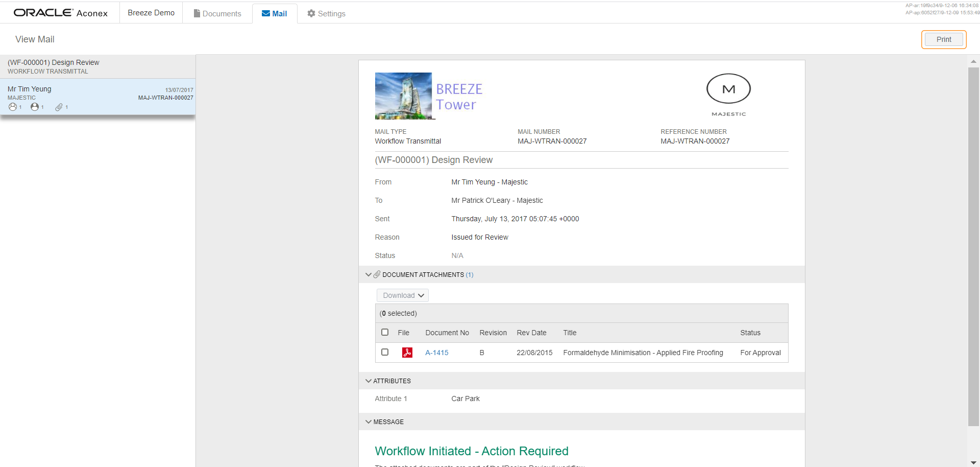
Task: Open document link A-1415
Action: tap(437, 353)
